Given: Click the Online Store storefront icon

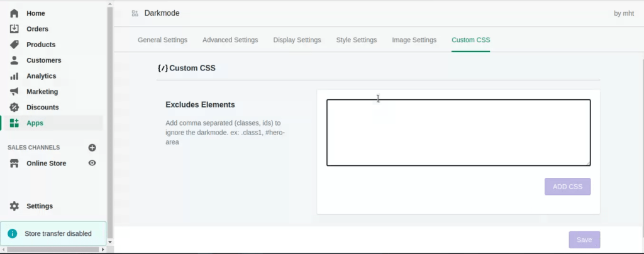Looking at the screenshot, I should [x=14, y=163].
